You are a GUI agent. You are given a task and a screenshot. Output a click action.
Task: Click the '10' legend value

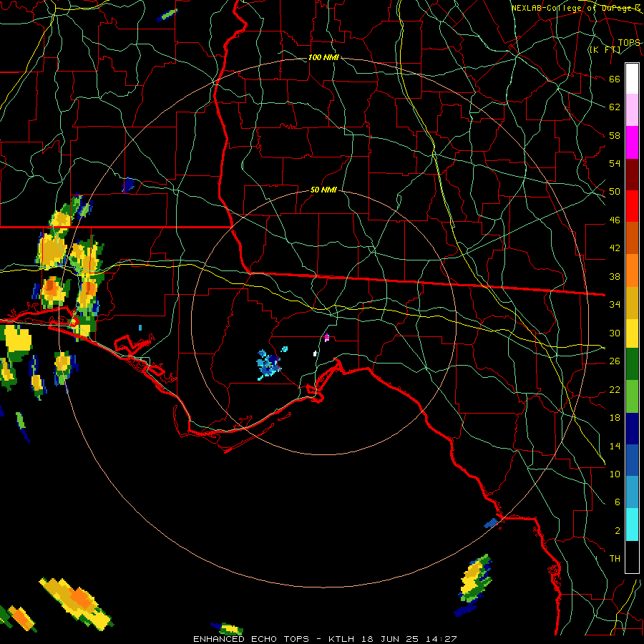pos(615,474)
